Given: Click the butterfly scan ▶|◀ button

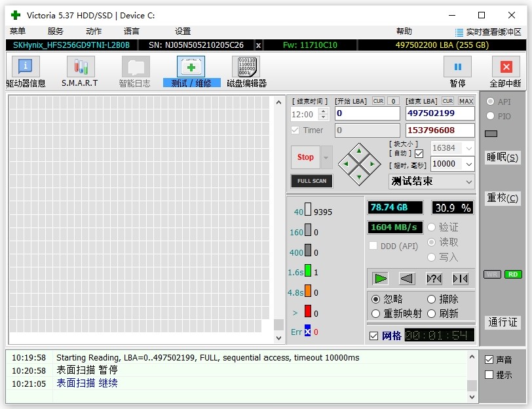Looking at the screenshot, I should tap(461, 279).
